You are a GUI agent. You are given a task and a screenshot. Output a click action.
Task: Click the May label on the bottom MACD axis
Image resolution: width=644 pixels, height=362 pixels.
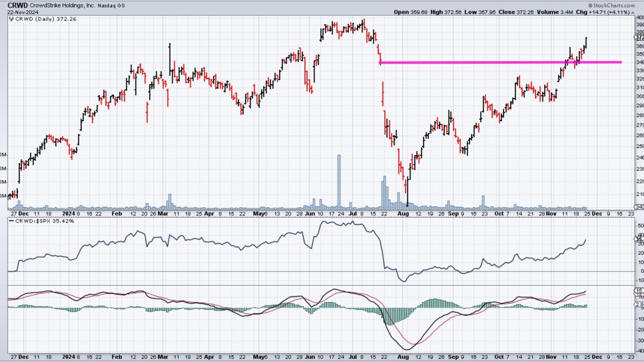(x=259, y=357)
